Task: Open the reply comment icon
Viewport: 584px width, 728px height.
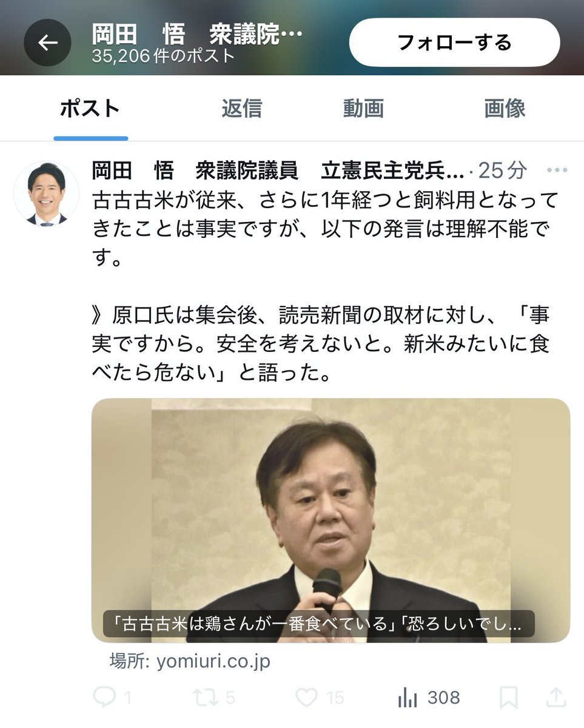Action: click(x=104, y=698)
